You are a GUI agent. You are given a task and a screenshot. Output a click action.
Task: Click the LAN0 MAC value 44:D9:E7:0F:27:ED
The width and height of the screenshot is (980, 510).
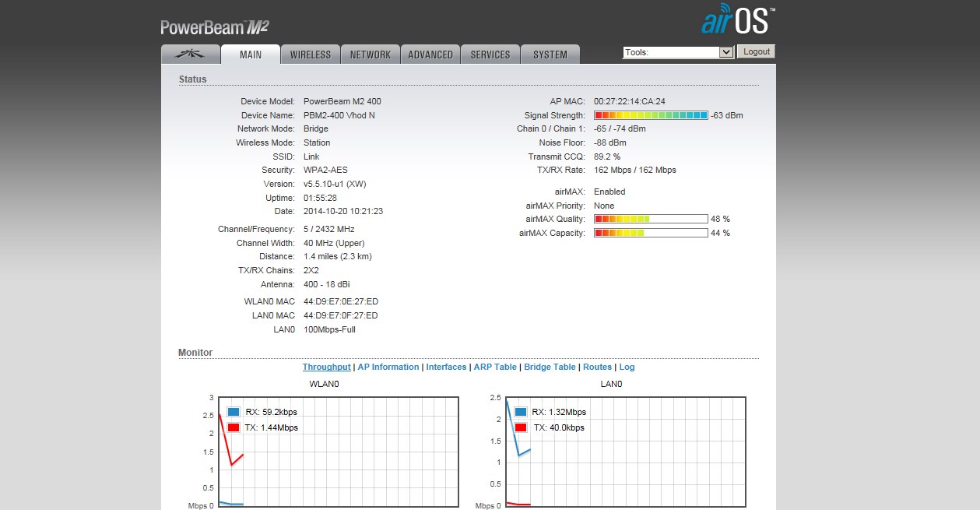point(341,315)
